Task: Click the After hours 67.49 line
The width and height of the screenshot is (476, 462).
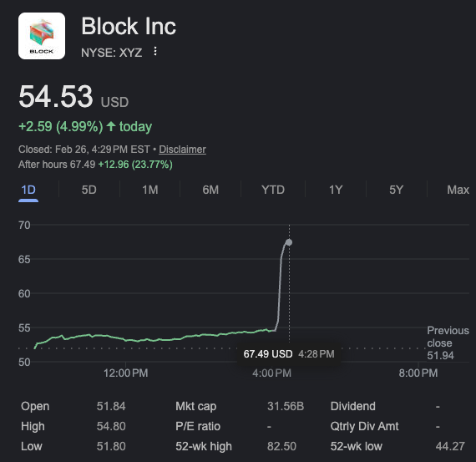Action: click(x=95, y=165)
